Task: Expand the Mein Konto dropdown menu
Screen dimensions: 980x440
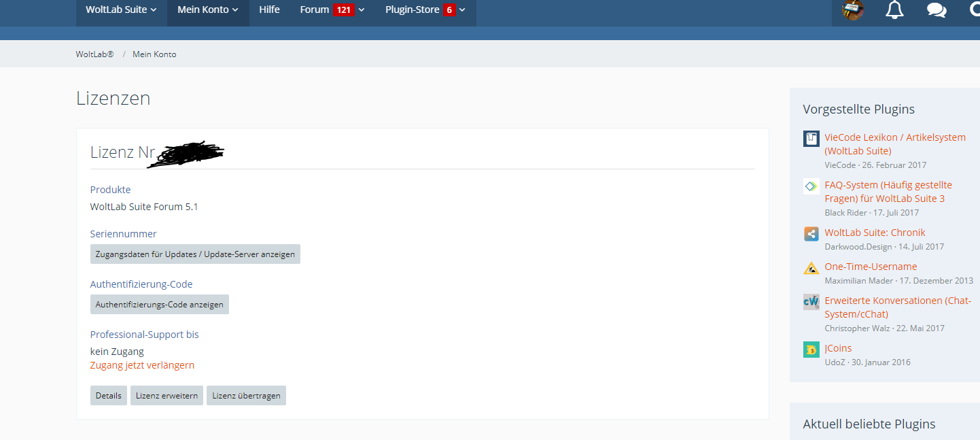Action: pos(208,10)
